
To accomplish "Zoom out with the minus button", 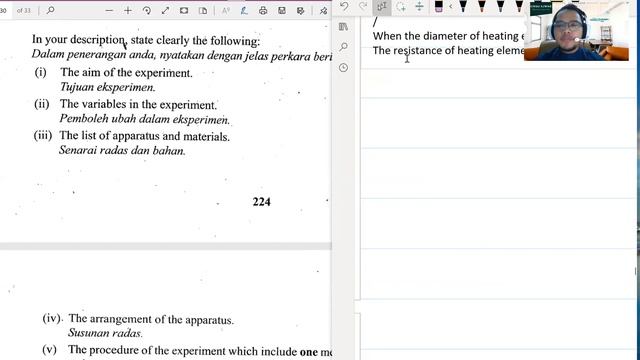I will point(109,11).
